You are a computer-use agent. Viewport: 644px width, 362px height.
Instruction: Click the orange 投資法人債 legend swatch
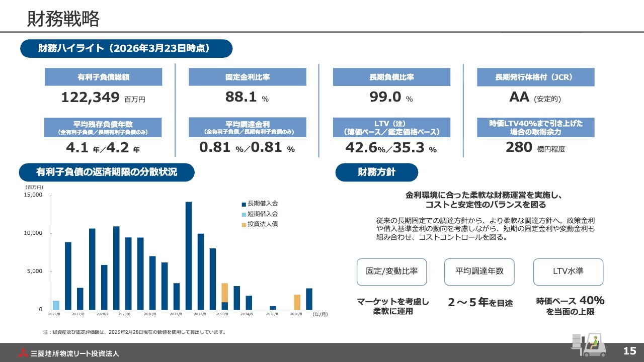(x=244, y=224)
